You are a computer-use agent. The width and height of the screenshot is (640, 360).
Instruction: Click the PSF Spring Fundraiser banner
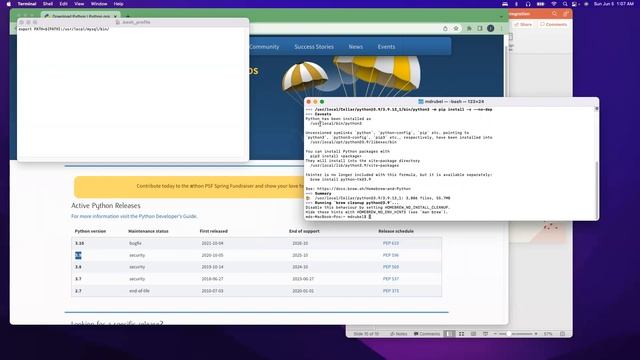coord(189,186)
